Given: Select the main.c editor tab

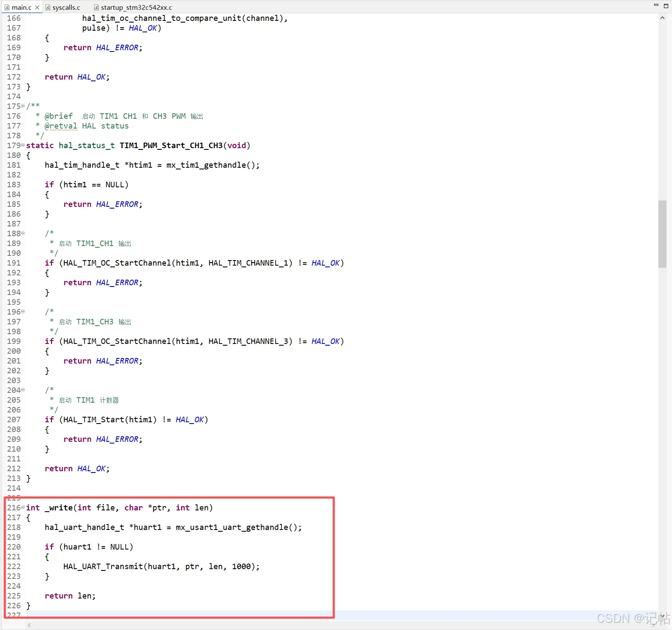Looking at the screenshot, I should (22, 7).
